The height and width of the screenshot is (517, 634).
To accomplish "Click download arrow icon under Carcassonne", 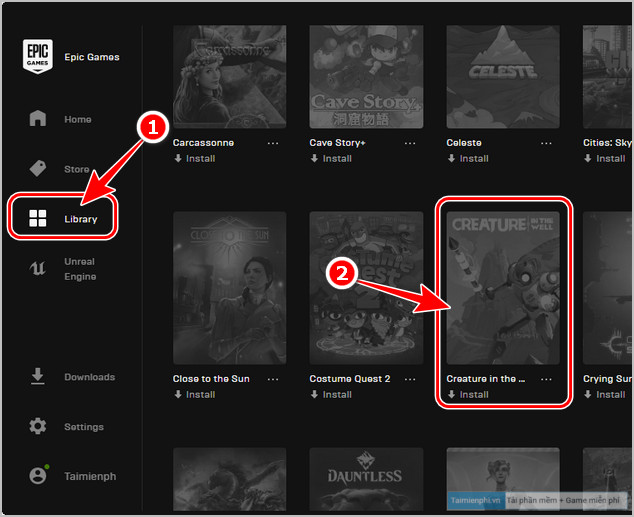I will pyautogui.click(x=178, y=158).
